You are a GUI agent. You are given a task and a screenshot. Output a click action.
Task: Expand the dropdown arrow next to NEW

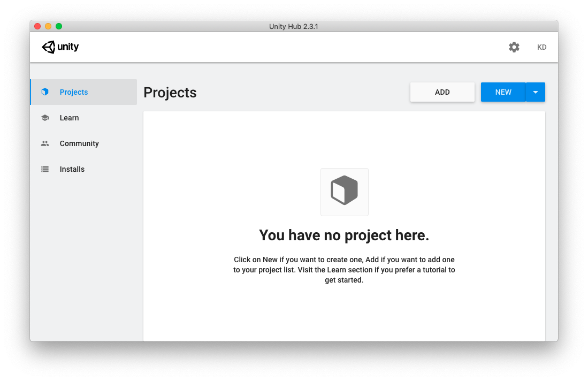pos(536,92)
